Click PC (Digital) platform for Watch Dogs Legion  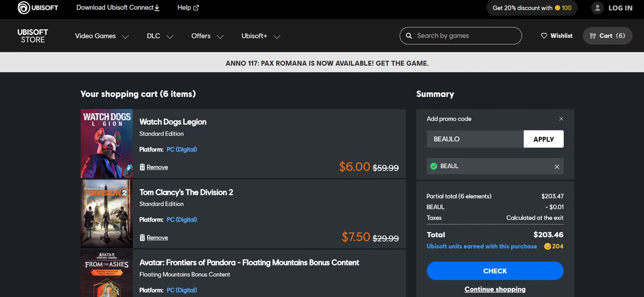coord(182,149)
